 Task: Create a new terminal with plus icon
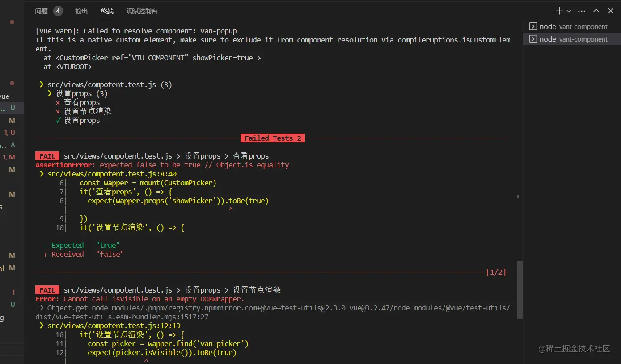[x=559, y=11]
